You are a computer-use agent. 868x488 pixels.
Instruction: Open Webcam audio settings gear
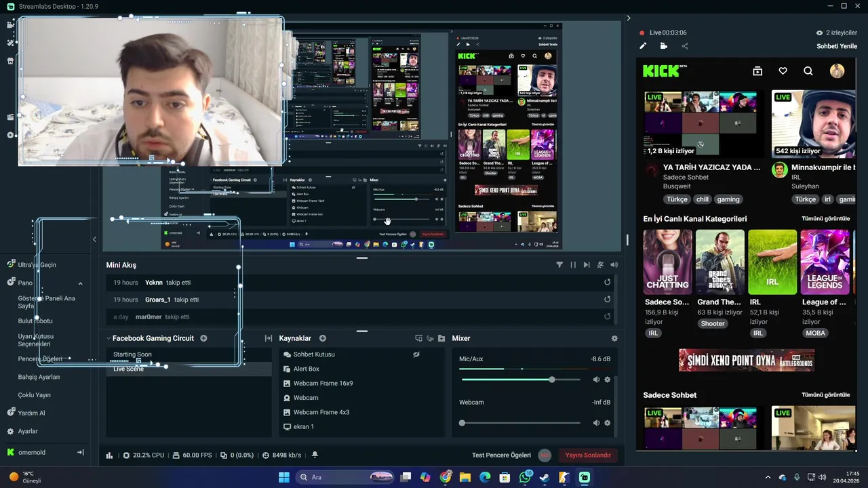coord(608,423)
